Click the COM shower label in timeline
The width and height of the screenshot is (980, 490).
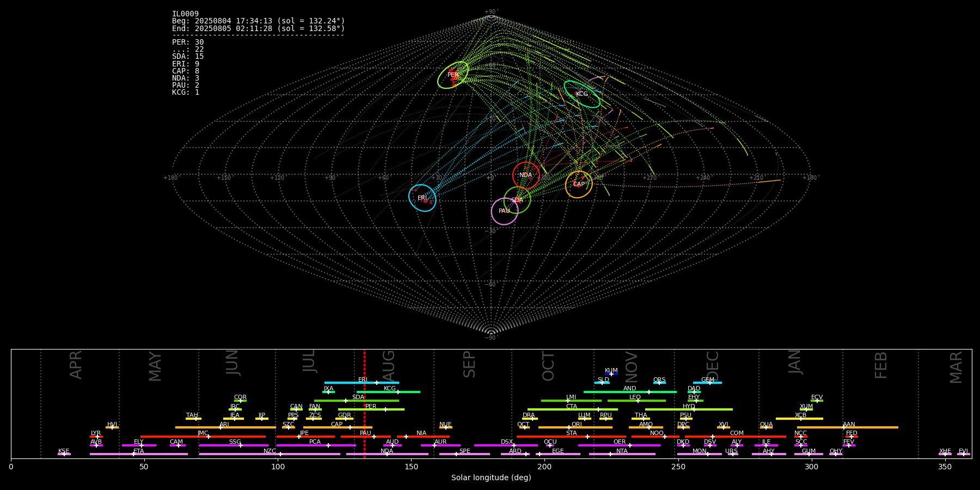tap(737, 433)
